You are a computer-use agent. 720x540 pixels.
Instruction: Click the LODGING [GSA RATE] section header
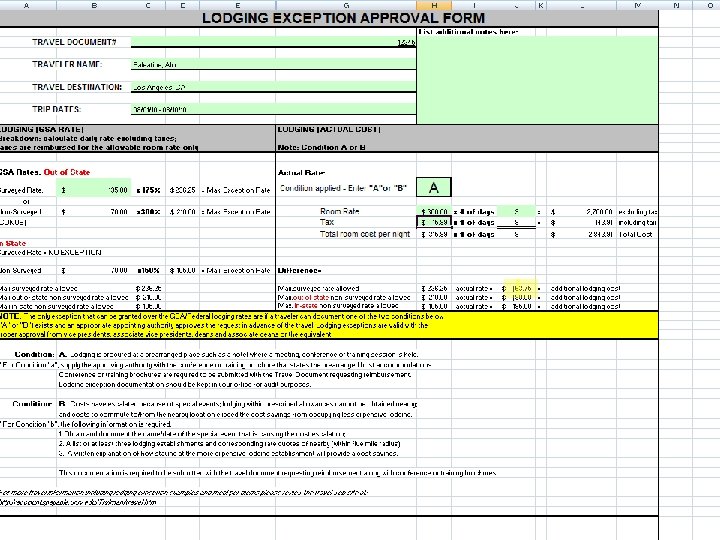(42, 129)
